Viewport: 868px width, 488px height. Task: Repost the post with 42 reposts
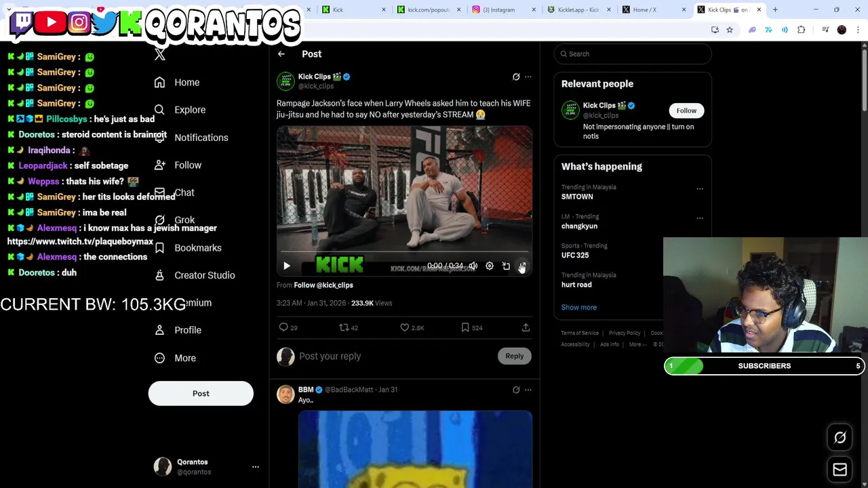pyautogui.click(x=344, y=328)
